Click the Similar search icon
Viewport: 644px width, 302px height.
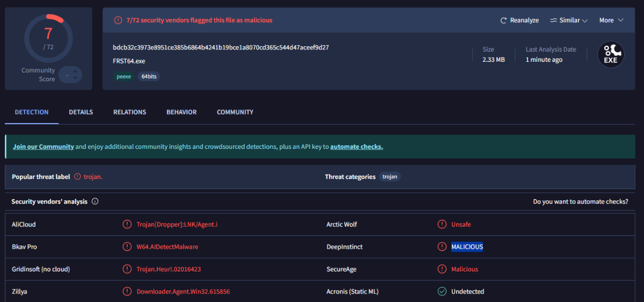click(553, 20)
